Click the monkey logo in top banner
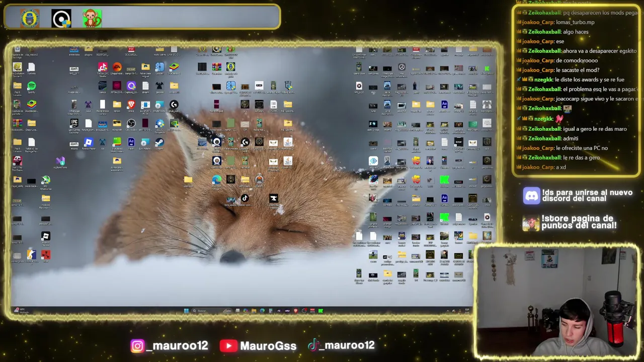Image resolution: width=644 pixels, height=362 pixels. pos(92,19)
